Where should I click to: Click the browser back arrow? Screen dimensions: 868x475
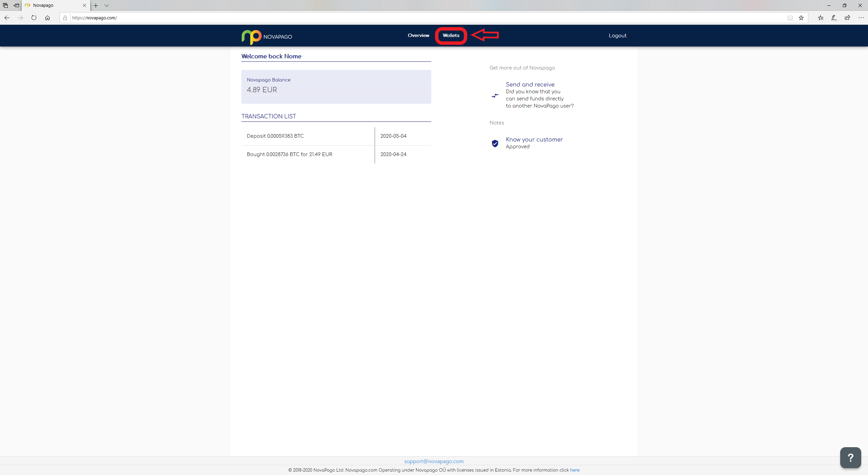click(x=7, y=18)
